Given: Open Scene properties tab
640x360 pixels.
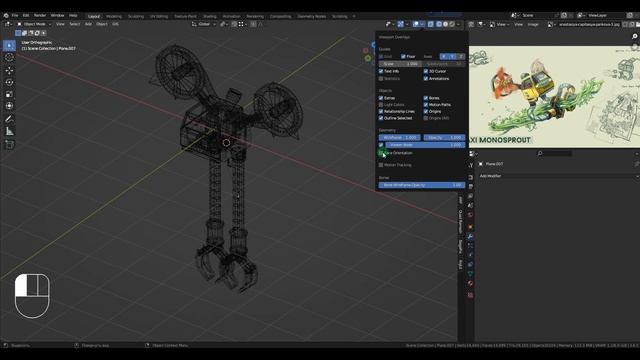Looking at the screenshot, I should point(470,205).
